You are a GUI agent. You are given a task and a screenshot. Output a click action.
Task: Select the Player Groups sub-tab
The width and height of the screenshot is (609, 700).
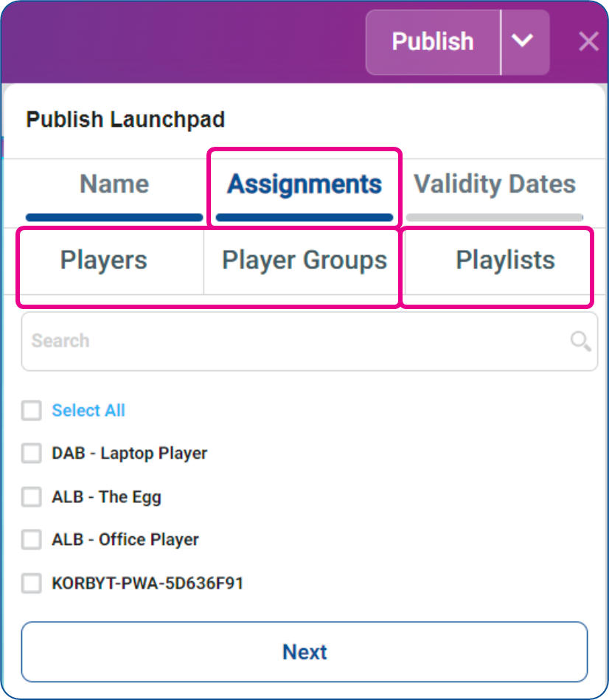[x=304, y=260]
